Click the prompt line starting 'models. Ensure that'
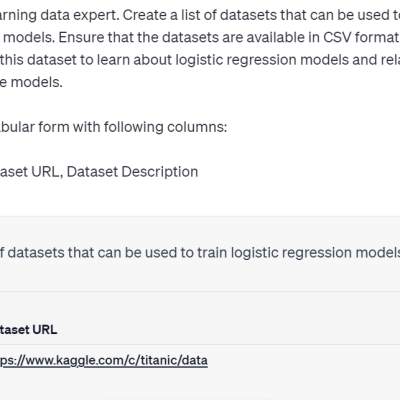 (200, 37)
